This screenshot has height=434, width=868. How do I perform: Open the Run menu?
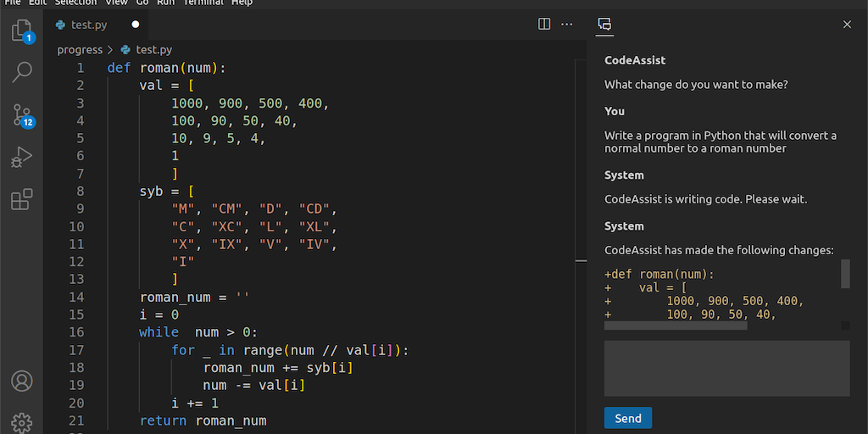[166, 3]
